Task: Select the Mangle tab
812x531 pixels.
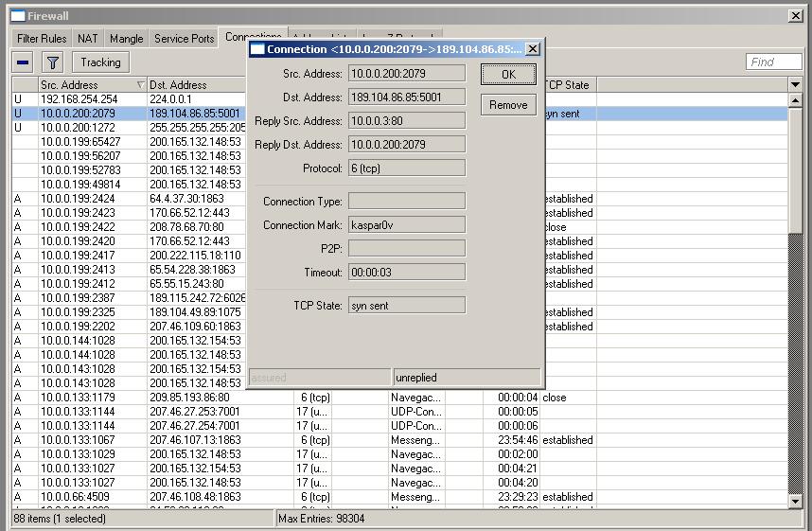Action: point(126,39)
